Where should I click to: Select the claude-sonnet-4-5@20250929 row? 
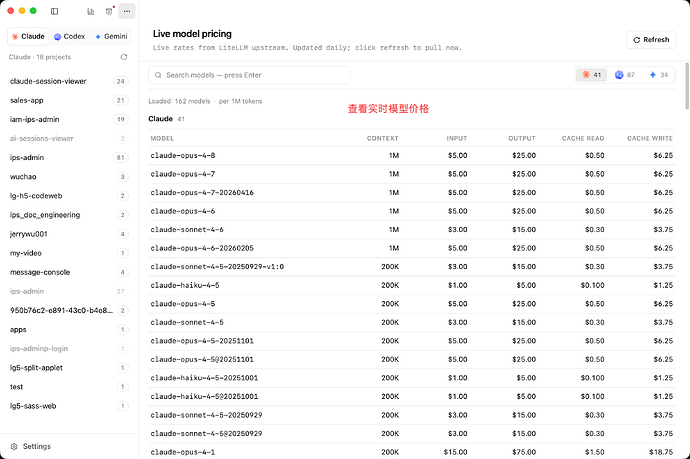point(411,433)
